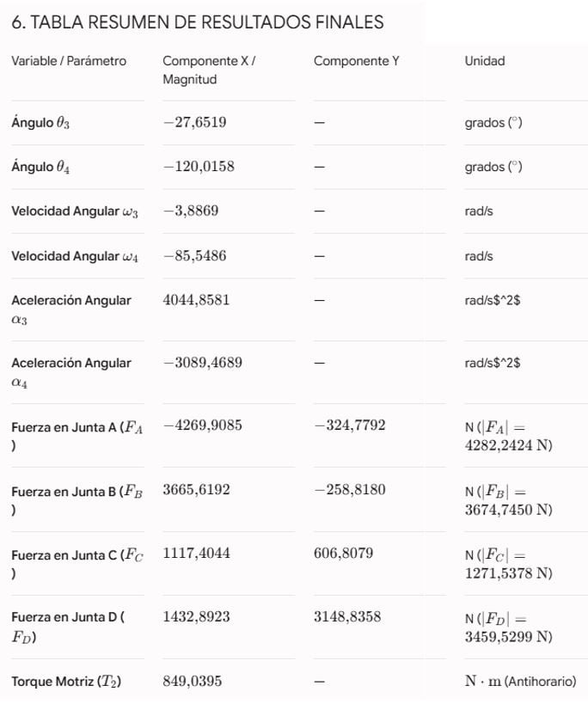Click the α4 acceleration value −3089,4689
The width and height of the screenshot is (588, 704).
click(x=202, y=363)
